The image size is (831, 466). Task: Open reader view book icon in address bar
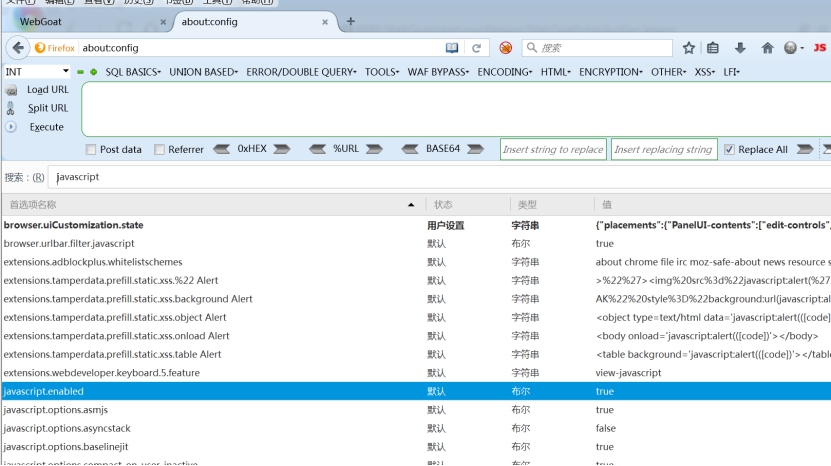[x=452, y=48]
